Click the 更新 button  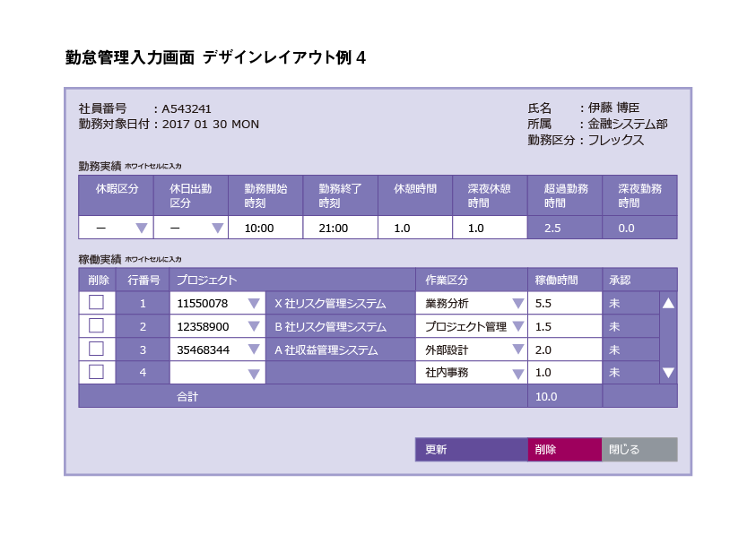472,450
